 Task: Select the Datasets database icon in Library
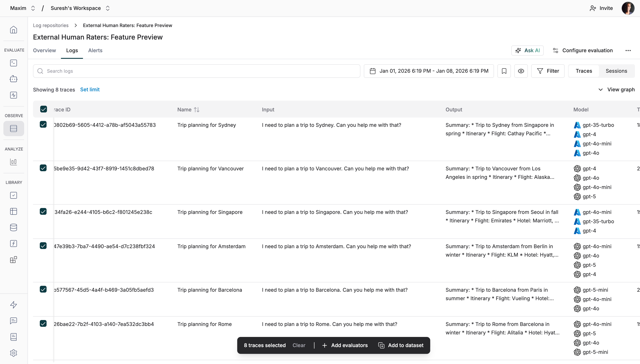(14, 227)
